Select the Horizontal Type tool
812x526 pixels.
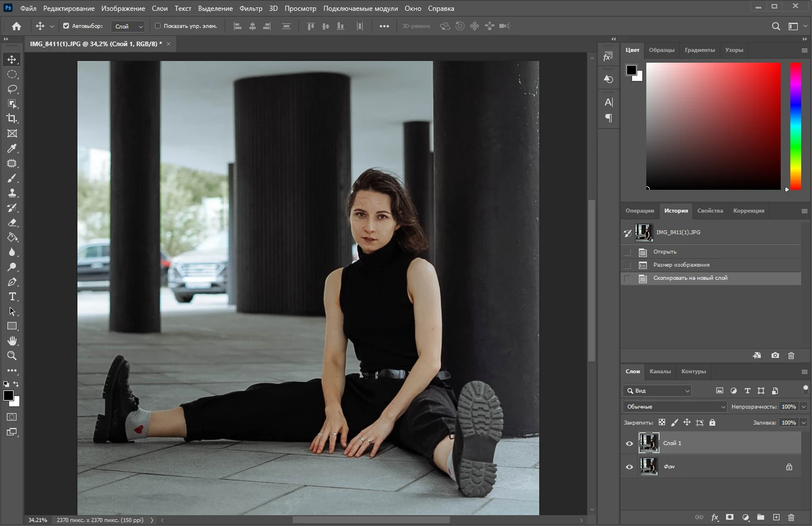pos(12,296)
